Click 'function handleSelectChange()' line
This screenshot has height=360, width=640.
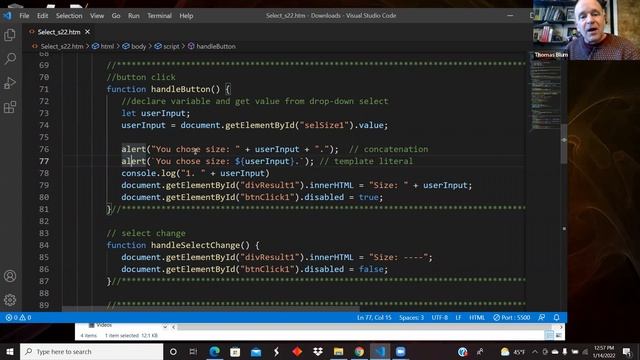click(x=183, y=245)
